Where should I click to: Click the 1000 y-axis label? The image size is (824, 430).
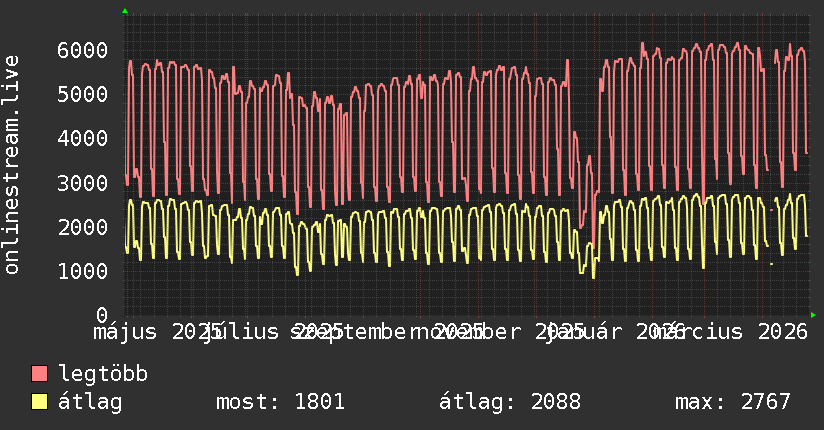[83, 271]
